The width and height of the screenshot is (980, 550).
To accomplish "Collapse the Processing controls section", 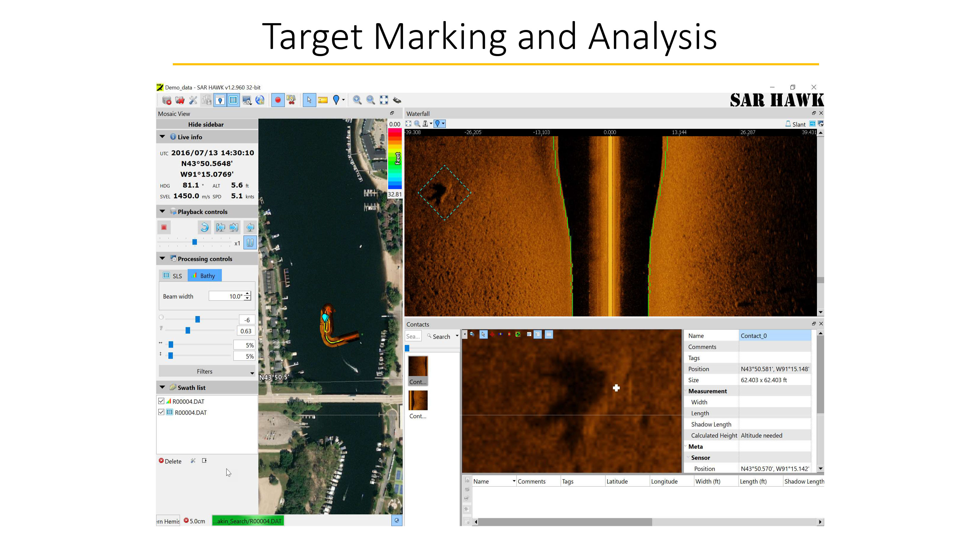I will tap(162, 259).
